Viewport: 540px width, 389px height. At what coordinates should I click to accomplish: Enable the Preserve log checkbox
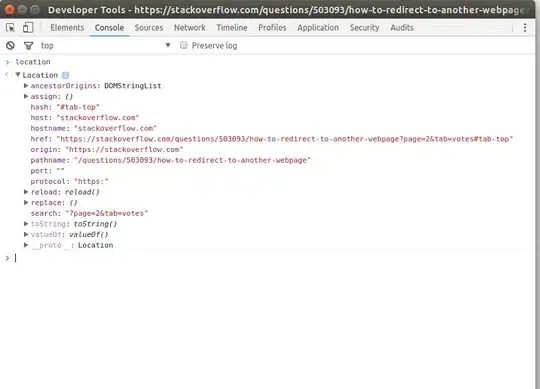[184, 45]
